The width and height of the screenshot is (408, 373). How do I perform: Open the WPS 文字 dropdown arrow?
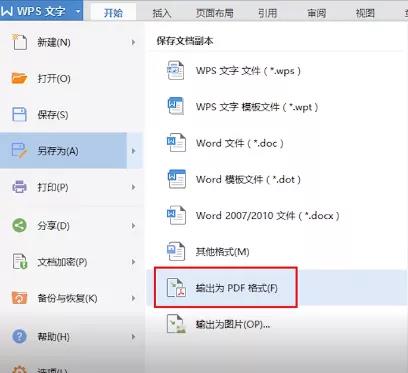pyautogui.click(x=78, y=11)
